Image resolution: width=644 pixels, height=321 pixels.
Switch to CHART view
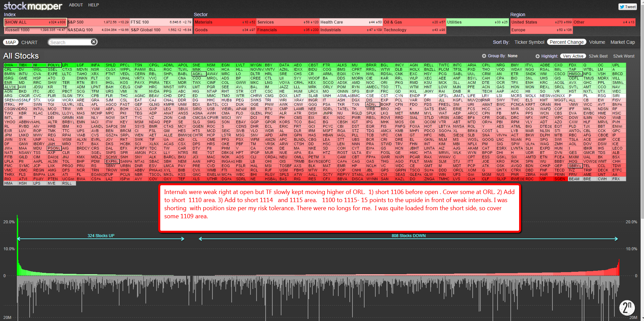[x=29, y=42]
